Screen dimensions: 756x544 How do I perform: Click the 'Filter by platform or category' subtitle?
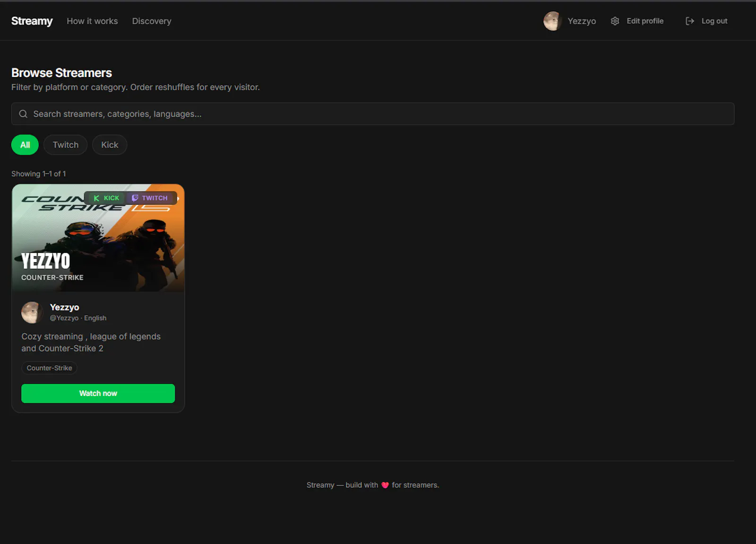point(136,87)
